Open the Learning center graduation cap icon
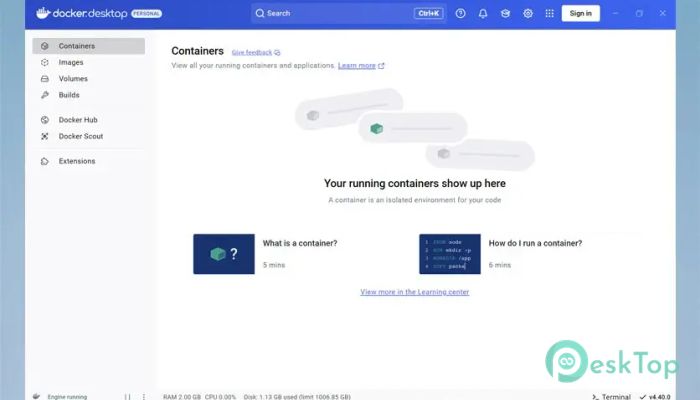This screenshot has height=400, width=700. (505, 13)
